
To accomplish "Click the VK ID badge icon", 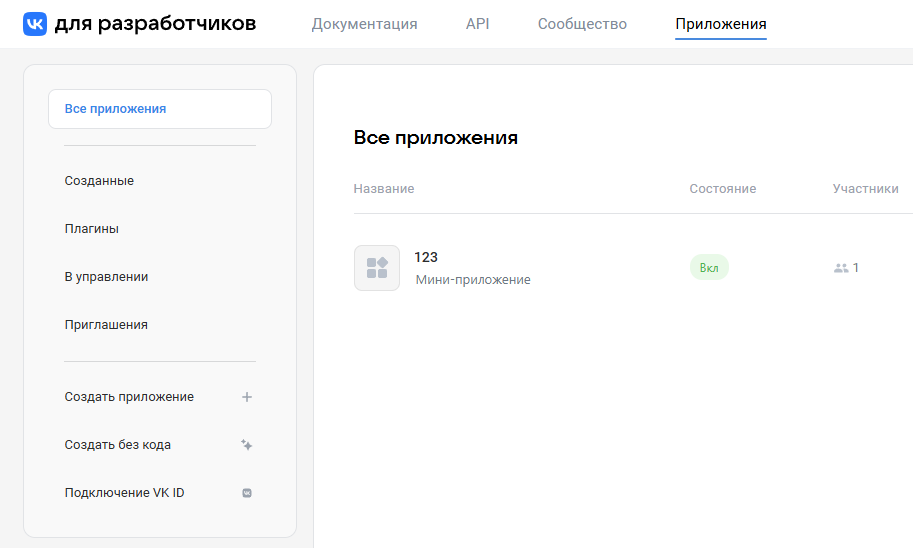I will pyautogui.click(x=247, y=493).
